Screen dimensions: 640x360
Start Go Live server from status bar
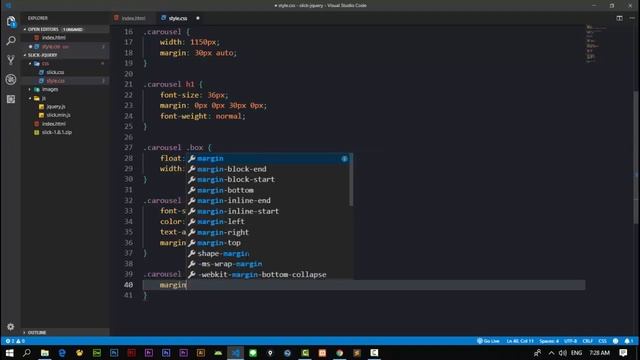pos(488,341)
